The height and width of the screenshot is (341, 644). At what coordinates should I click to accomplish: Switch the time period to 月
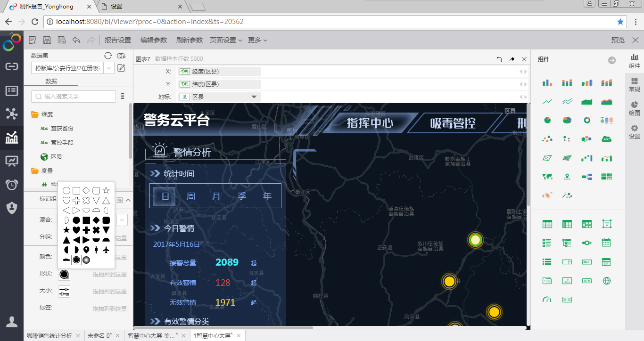coord(216,196)
